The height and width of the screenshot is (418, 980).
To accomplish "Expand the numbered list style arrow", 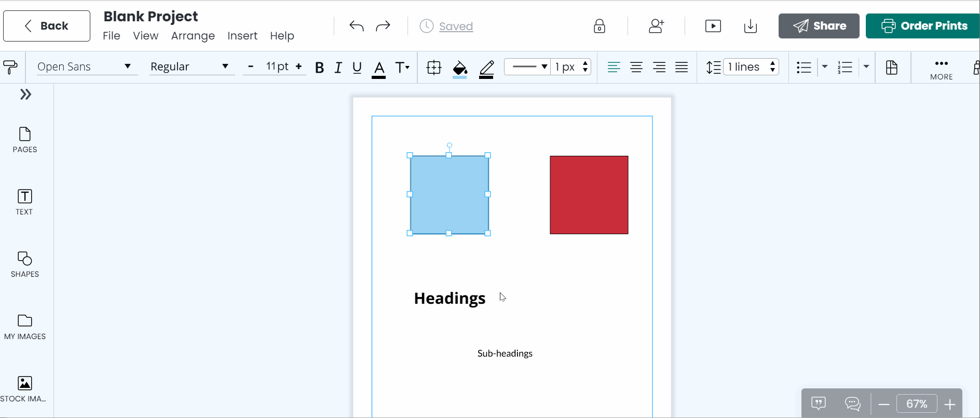I will coord(866,66).
